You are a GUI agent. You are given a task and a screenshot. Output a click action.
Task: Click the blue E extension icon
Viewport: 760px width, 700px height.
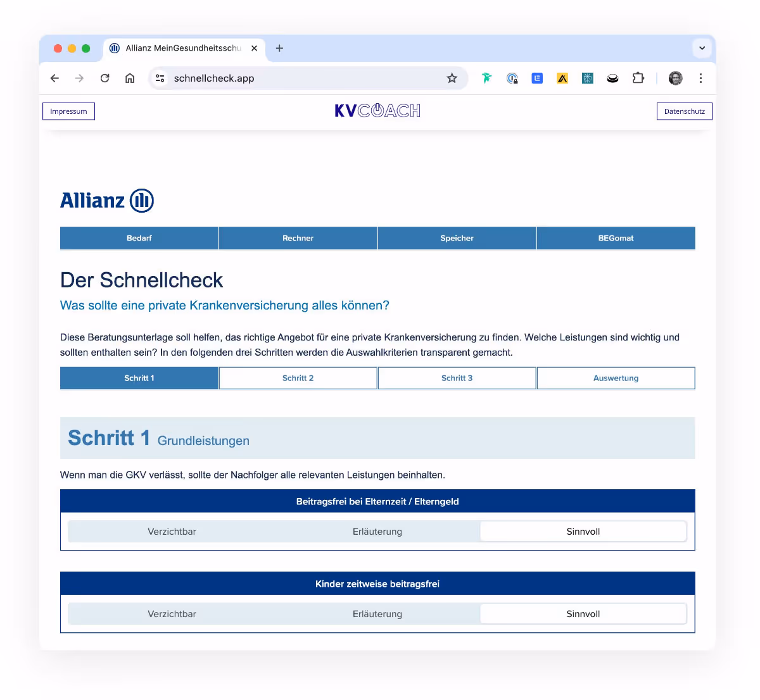537,78
